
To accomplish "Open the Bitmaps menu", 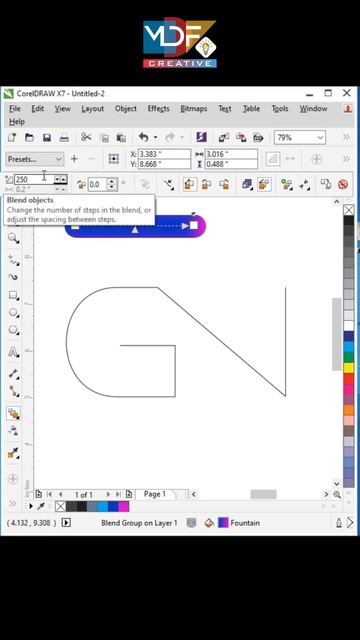I will [x=194, y=109].
